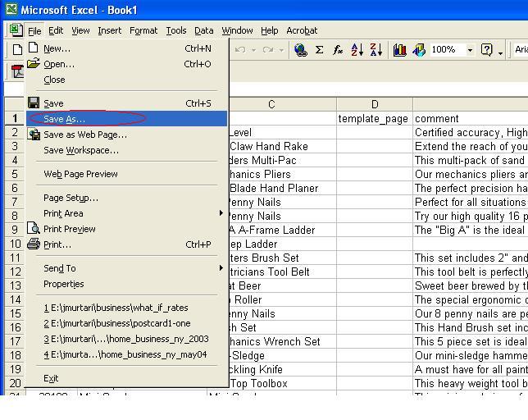Click the Excel workbook icon beside File menu
This screenshot has width=528, height=420.
[x=16, y=30]
